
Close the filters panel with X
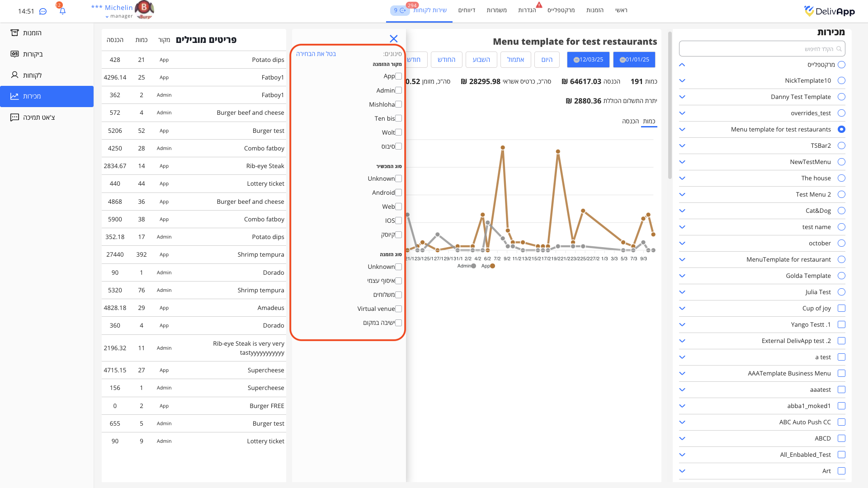(393, 39)
